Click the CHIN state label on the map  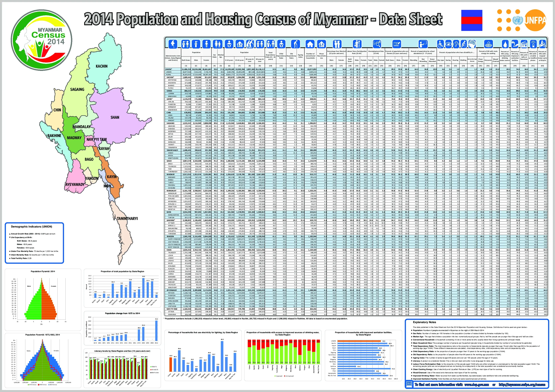[57, 110]
